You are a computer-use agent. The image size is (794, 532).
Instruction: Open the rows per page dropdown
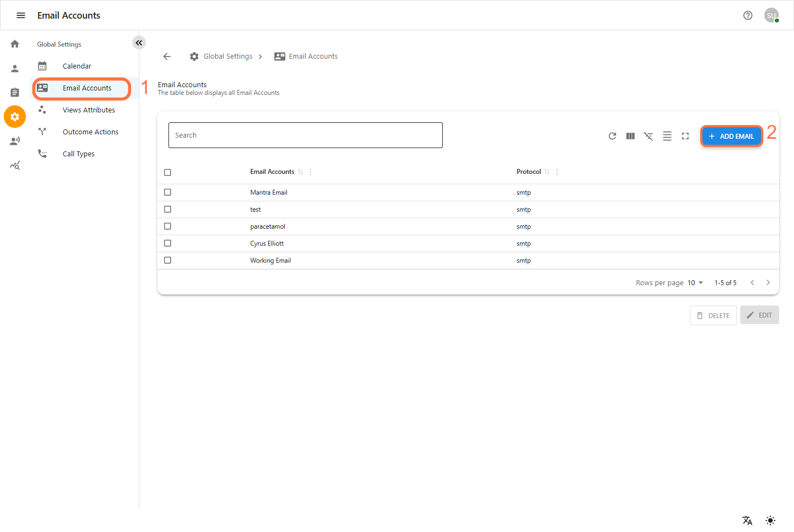coord(695,283)
